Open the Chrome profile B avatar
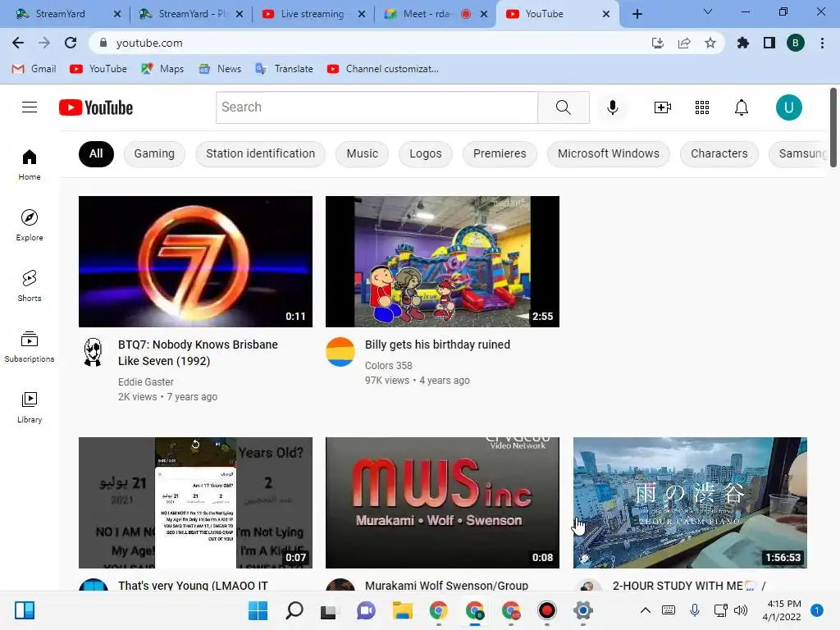Screen dimensions: 840x630 (x=796, y=43)
